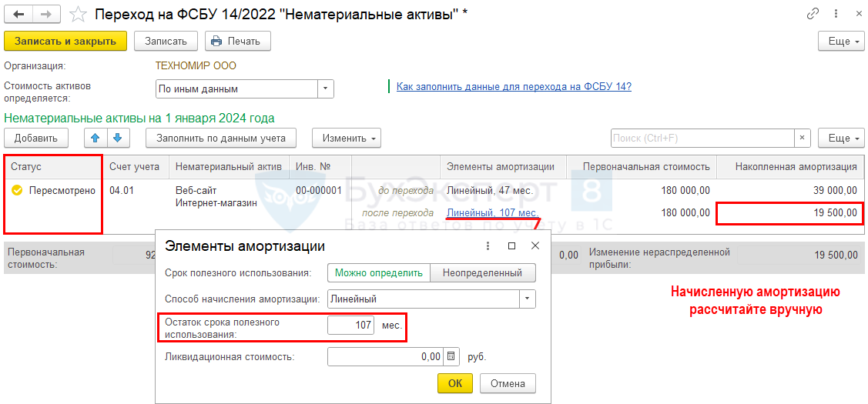Clear the search field with X
This screenshot has height=404, width=868.
click(803, 139)
